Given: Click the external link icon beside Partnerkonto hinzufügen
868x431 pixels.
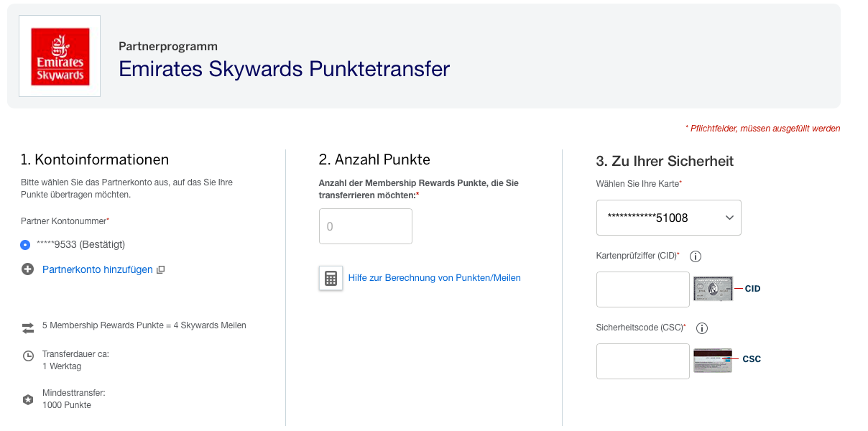Looking at the screenshot, I should coord(161,269).
